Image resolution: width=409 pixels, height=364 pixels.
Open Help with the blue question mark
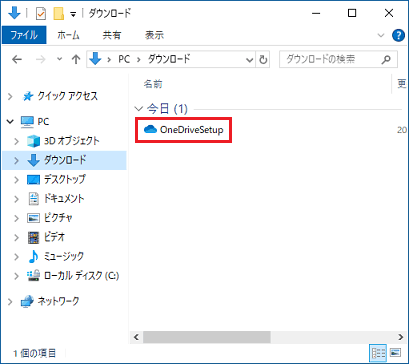coord(398,35)
